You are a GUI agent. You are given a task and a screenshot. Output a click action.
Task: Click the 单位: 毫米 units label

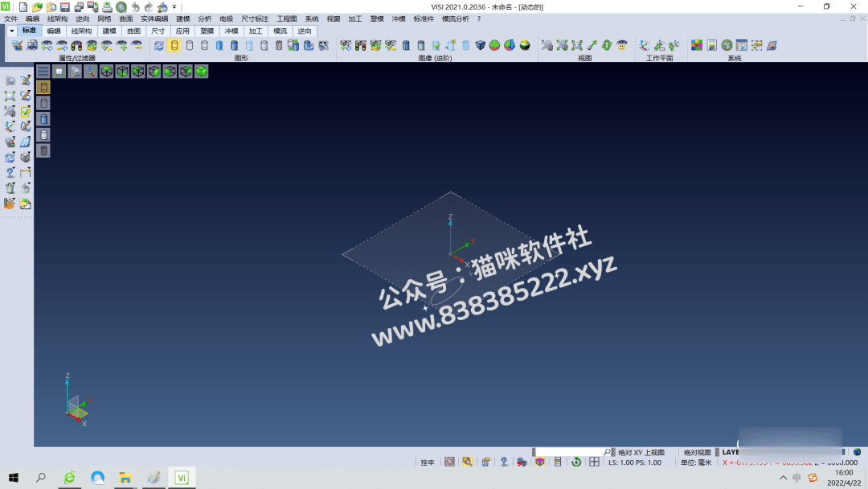pyautogui.click(x=696, y=462)
